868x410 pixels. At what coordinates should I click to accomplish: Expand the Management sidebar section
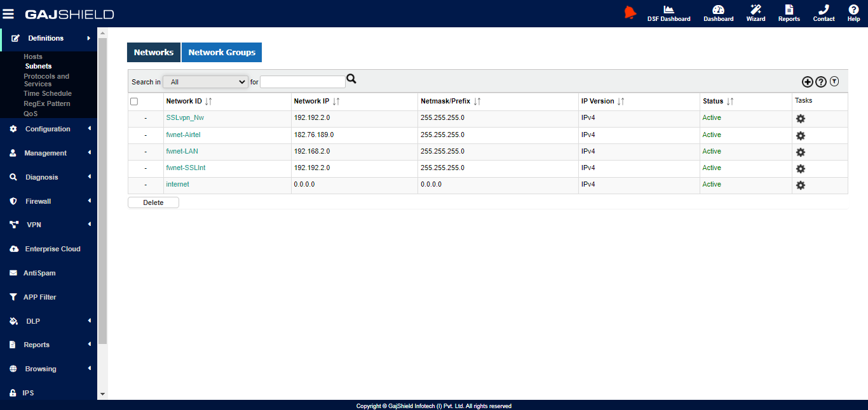pos(48,153)
